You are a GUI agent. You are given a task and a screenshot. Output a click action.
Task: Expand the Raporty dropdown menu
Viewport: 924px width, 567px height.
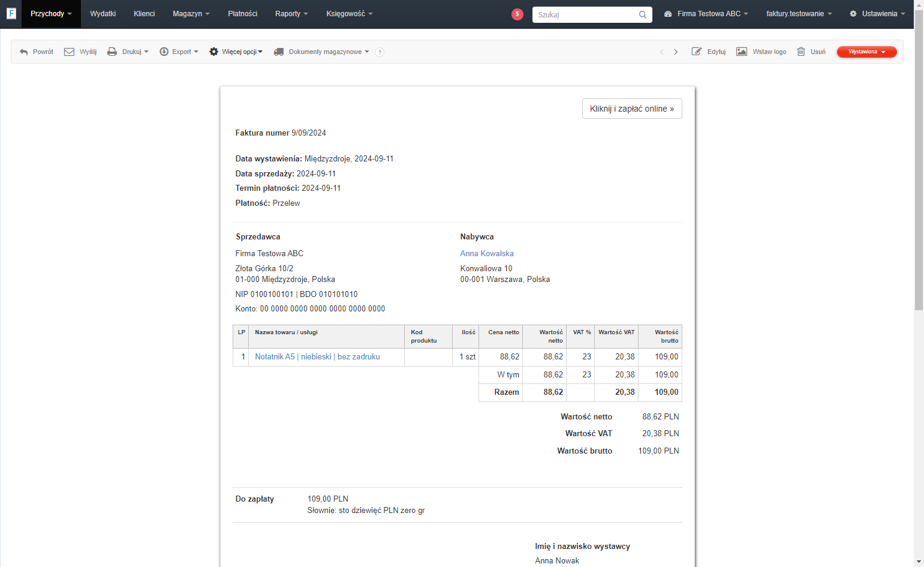tap(291, 14)
